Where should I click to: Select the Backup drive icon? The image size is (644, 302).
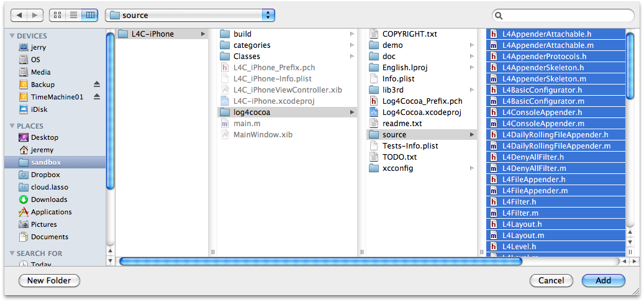tap(24, 85)
